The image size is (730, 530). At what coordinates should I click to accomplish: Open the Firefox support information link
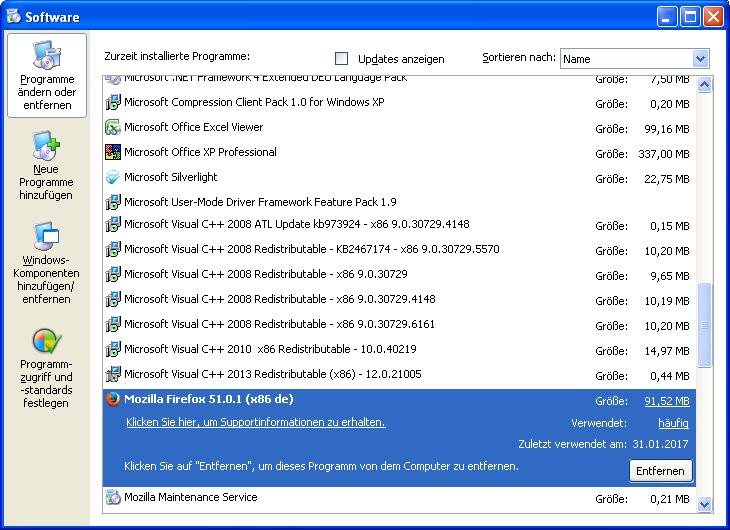coord(256,422)
